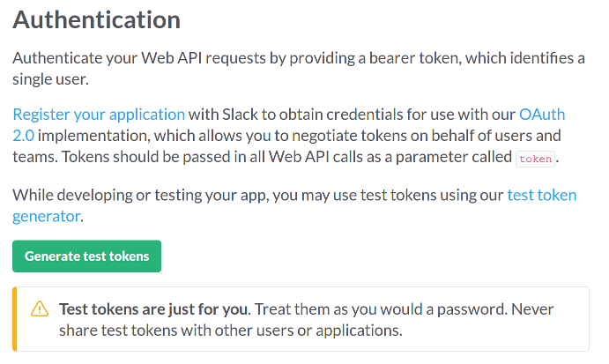Click the yellow warning triangle icon
The image size is (609, 364).
pos(40,308)
